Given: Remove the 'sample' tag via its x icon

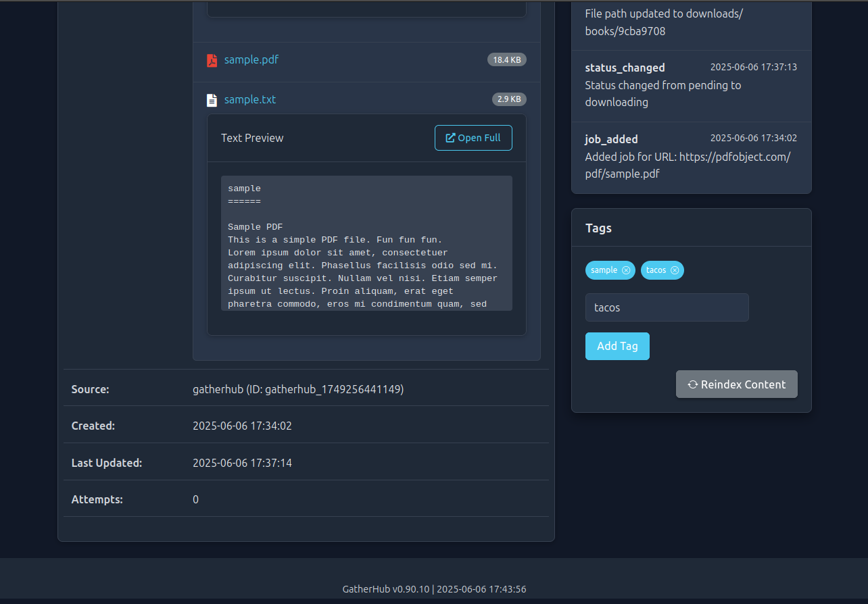Looking at the screenshot, I should pyautogui.click(x=626, y=270).
